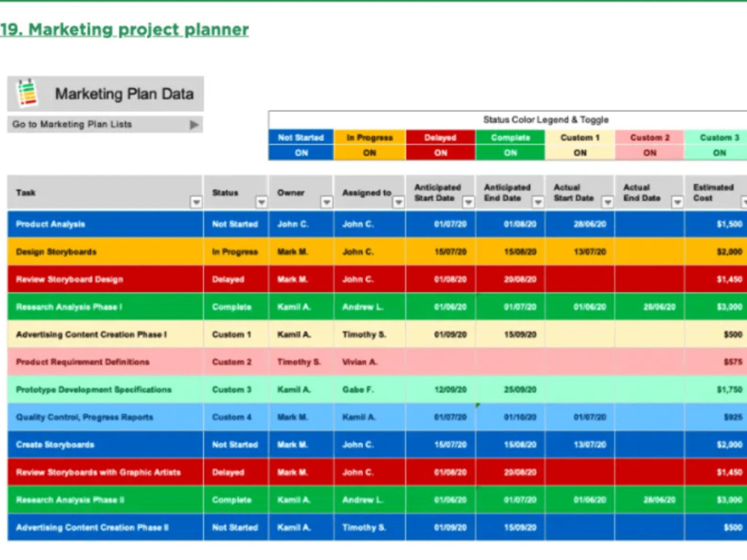Select the Delayed legend color swatch
747x560 pixels.
tap(441, 137)
